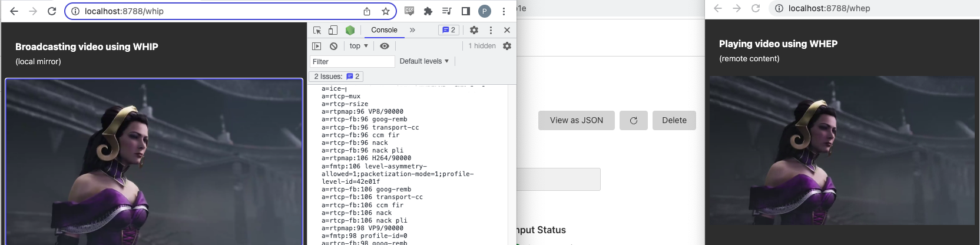Activate the DevTools inspect element picker
The width and height of the screenshot is (980, 245).
point(317,30)
